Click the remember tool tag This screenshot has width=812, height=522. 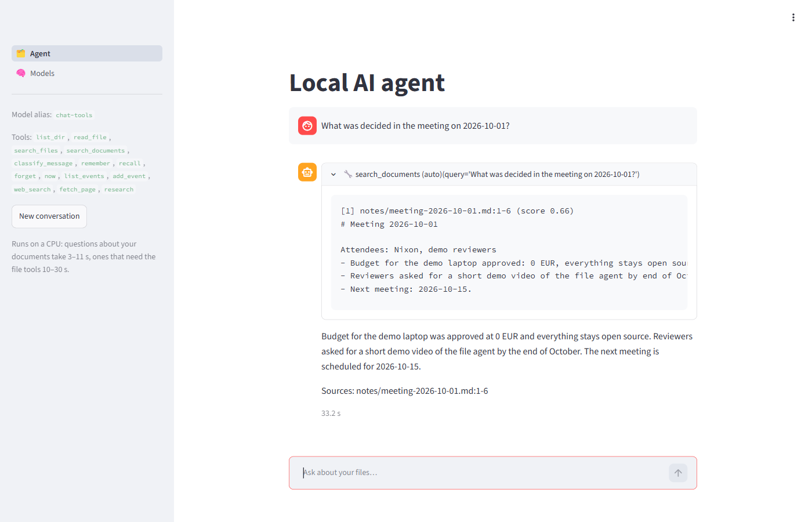[x=96, y=164]
